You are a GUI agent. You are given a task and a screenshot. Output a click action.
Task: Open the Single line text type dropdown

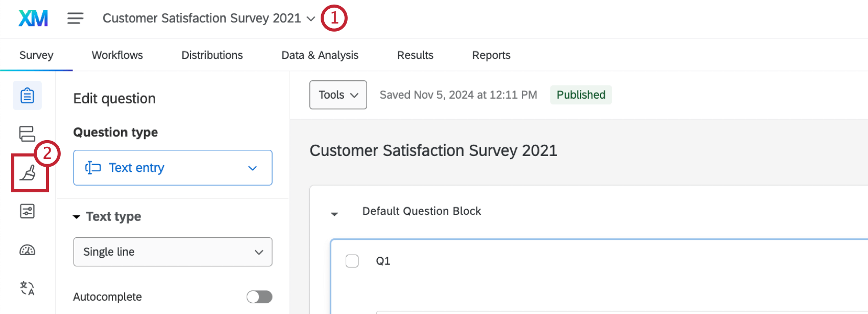pos(173,252)
